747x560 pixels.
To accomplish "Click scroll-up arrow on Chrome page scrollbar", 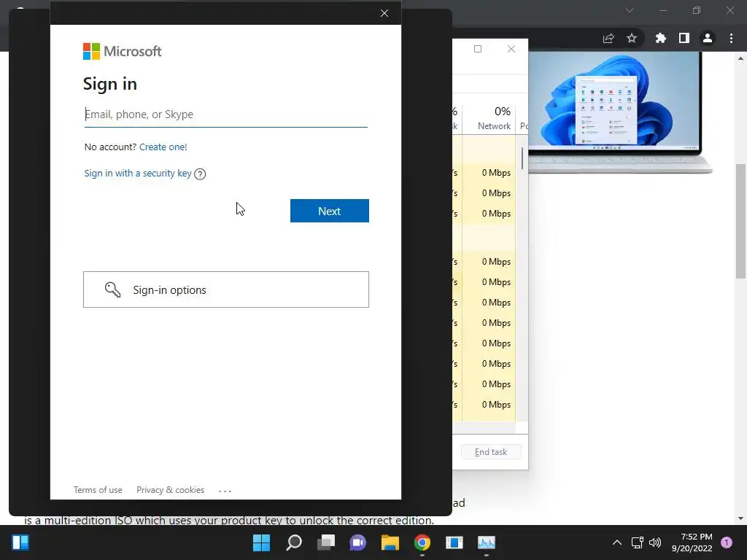I will [x=740, y=58].
